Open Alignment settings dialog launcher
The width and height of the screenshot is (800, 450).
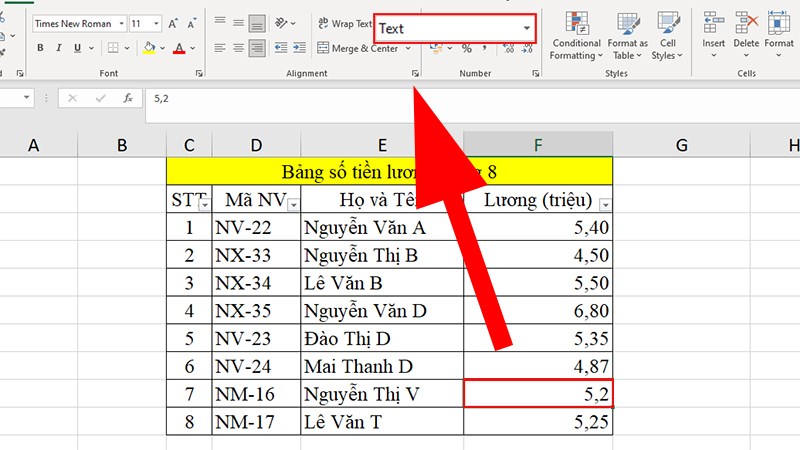pos(415,73)
